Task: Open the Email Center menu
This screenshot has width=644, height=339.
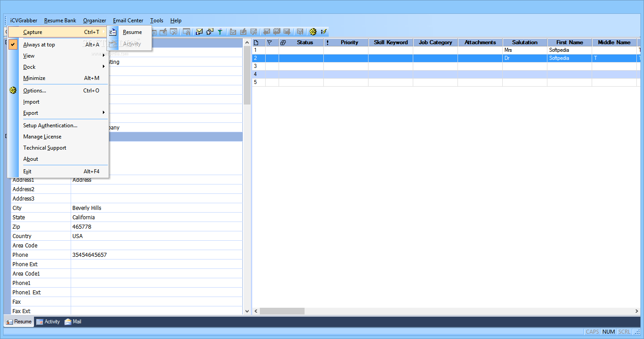Action: click(128, 21)
